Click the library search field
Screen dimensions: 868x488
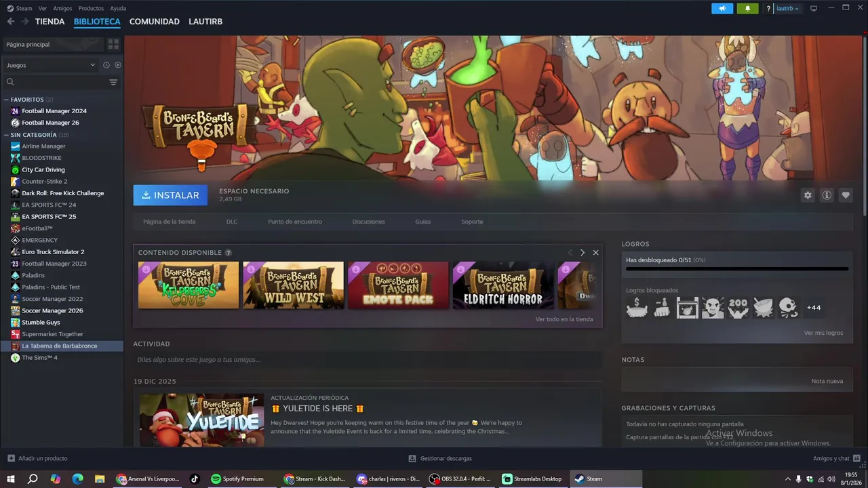[x=54, y=82]
